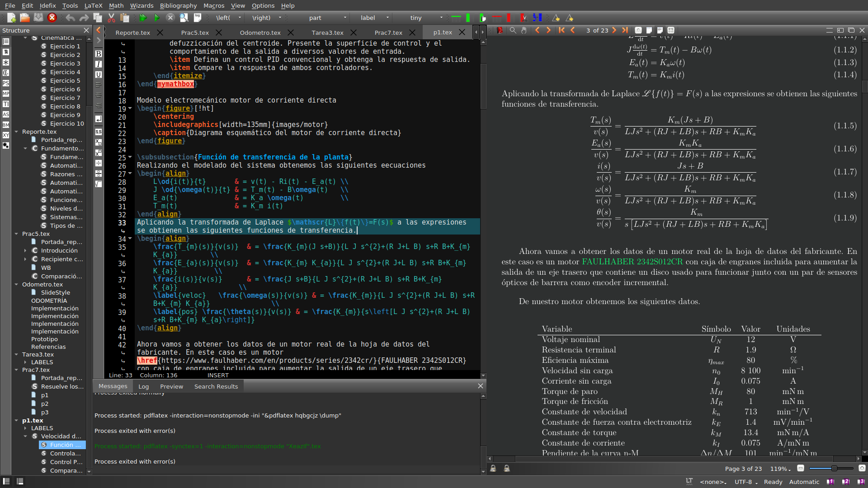This screenshot has width=868, height=488.
Task: Adjust the PDF zoom slider
Action: coord(834,469)
